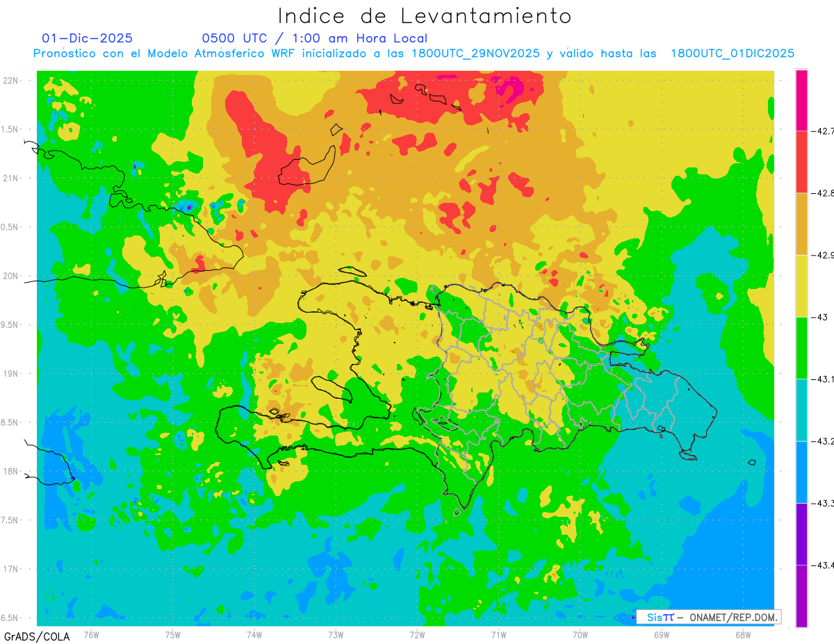This screenshot has width=834, height=644.
Task: Click the '-43.2' legend value
Action: pyautogui.click(x=823, y=441)
